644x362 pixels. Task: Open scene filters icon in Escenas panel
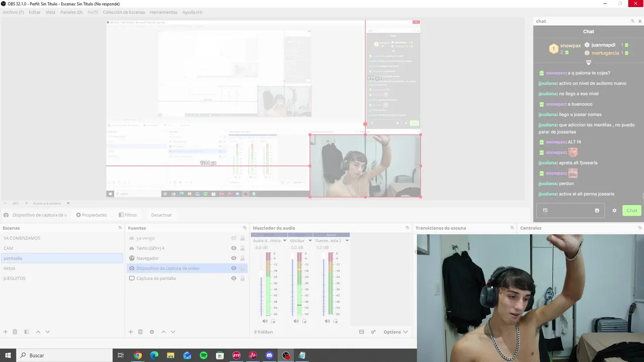point(26,332)
